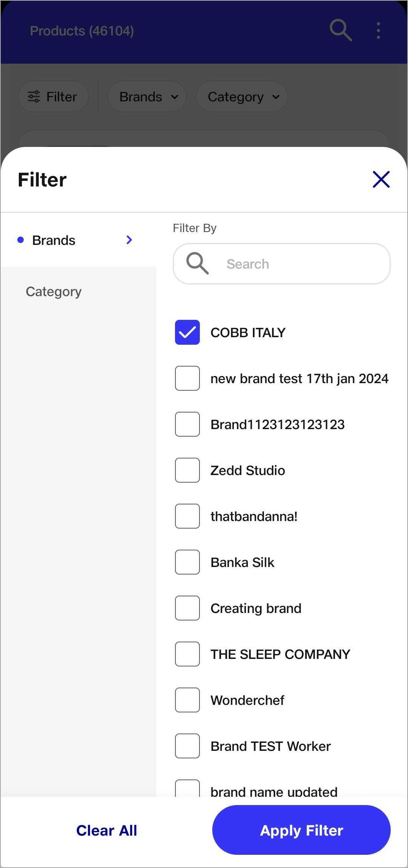This screenshot has height=868, width=408.
Task: Click the sliders icon on the Filter chip
Action: 34,97
